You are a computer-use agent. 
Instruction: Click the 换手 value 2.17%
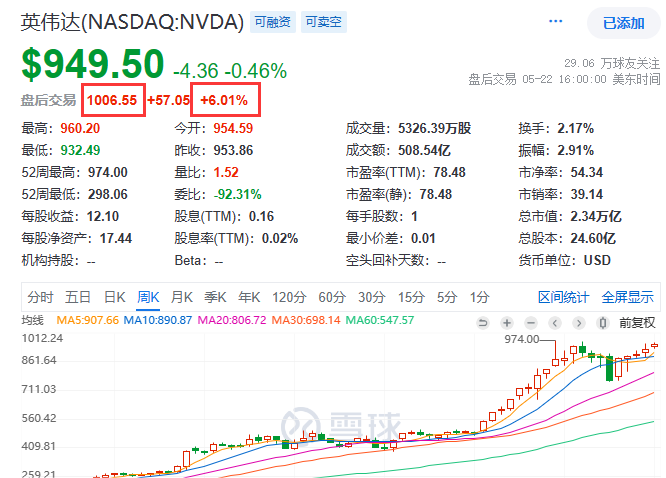click(x=576, y=128)
